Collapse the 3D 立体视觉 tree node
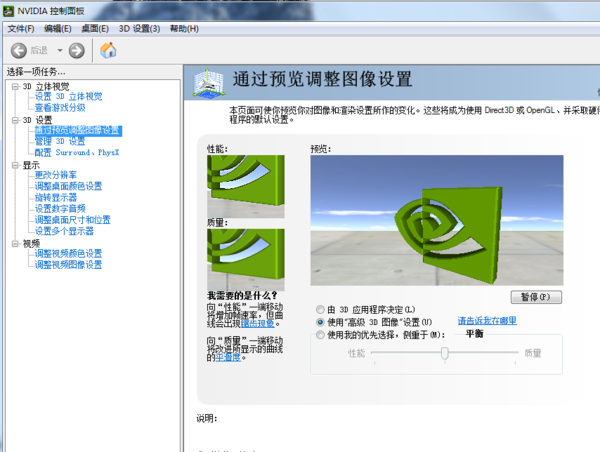Screen dimensions: 600x452 pos(15,86)
